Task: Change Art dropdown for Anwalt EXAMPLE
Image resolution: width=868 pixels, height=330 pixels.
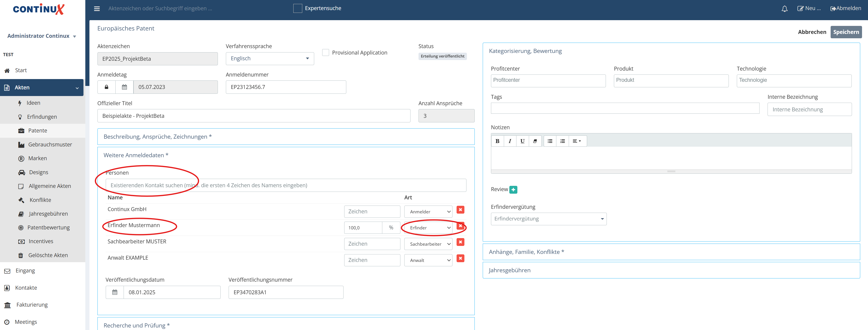Action: tap(428, 260)
